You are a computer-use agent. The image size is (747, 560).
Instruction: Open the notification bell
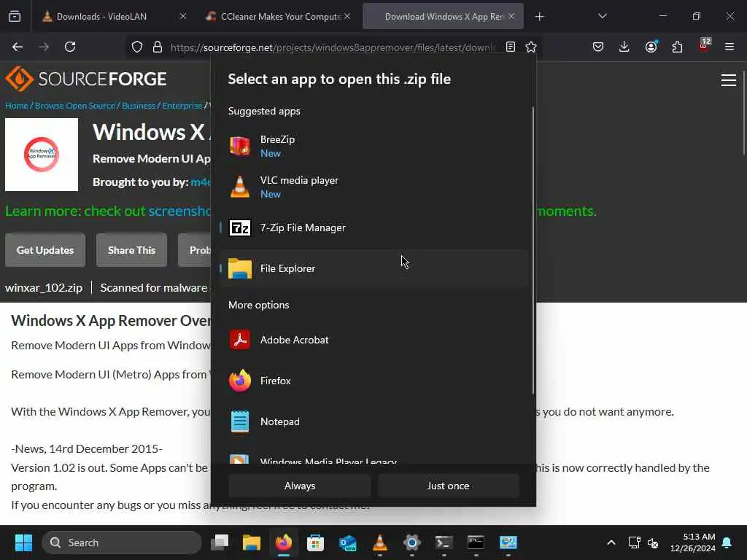tap(727, 542)
